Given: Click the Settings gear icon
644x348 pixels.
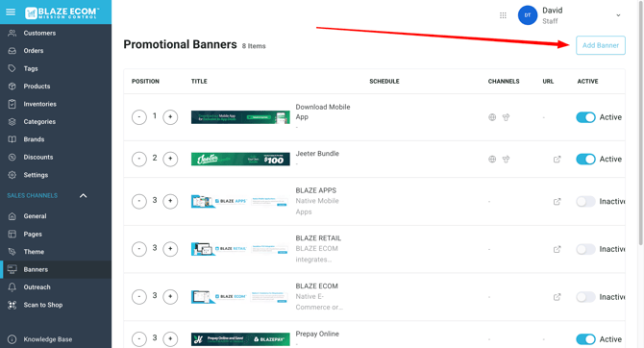Looking at the screenshot, I should point(12,175).
